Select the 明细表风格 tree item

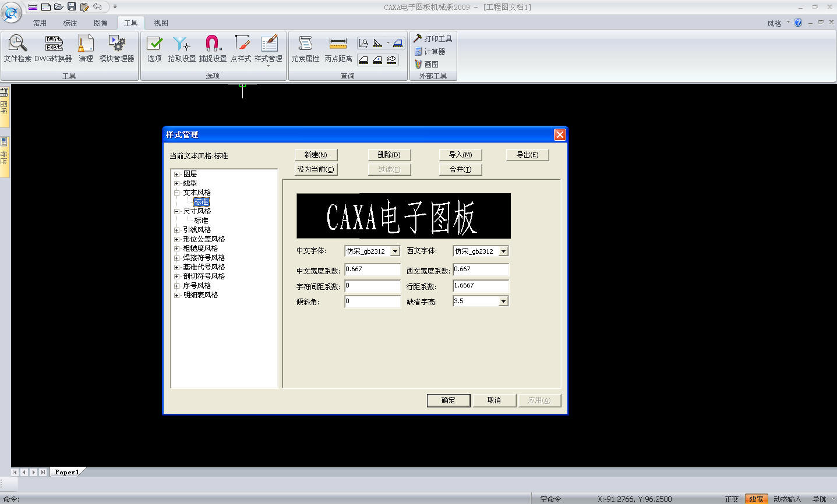pyautogui.click(x=201, y=295)
